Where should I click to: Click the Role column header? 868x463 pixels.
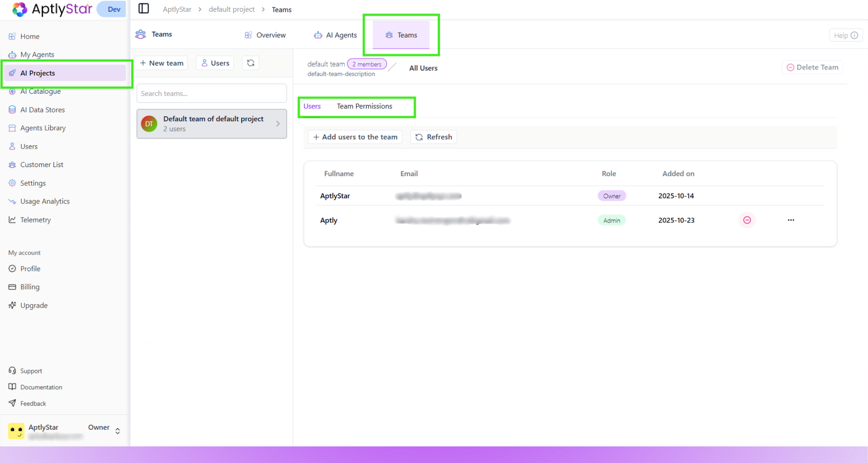[609, 174]
